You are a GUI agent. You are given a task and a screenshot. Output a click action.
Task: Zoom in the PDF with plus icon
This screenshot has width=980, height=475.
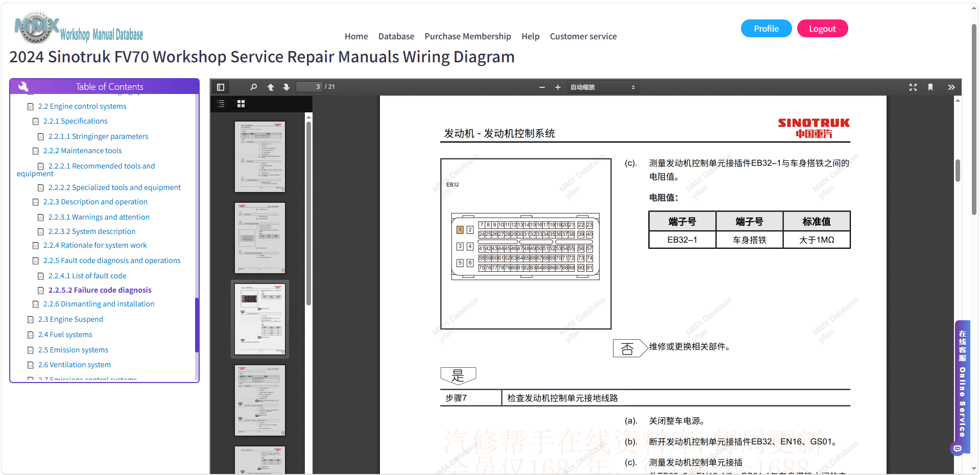coord(558,87)
